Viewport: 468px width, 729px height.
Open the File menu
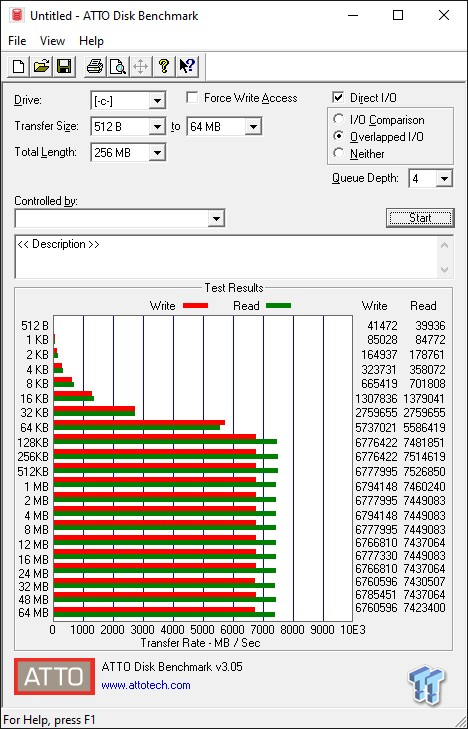click(17, 41)
